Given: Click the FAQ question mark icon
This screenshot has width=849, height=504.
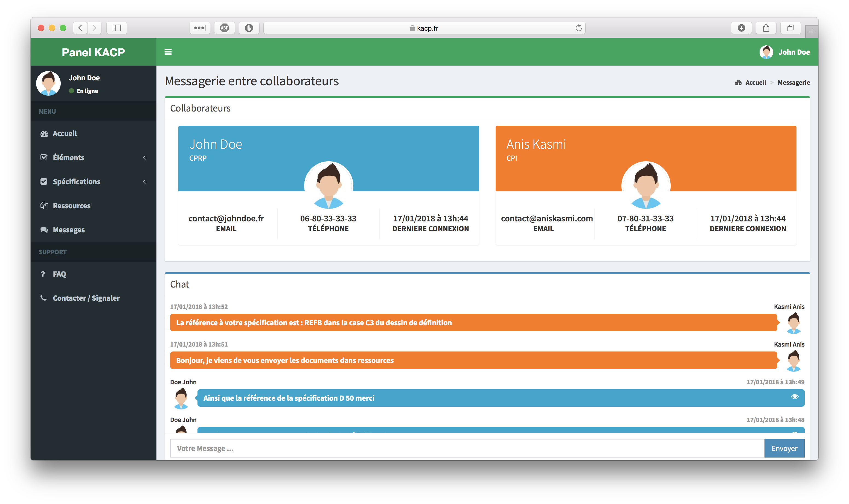Looking at the screenshot, I should 43,274.
